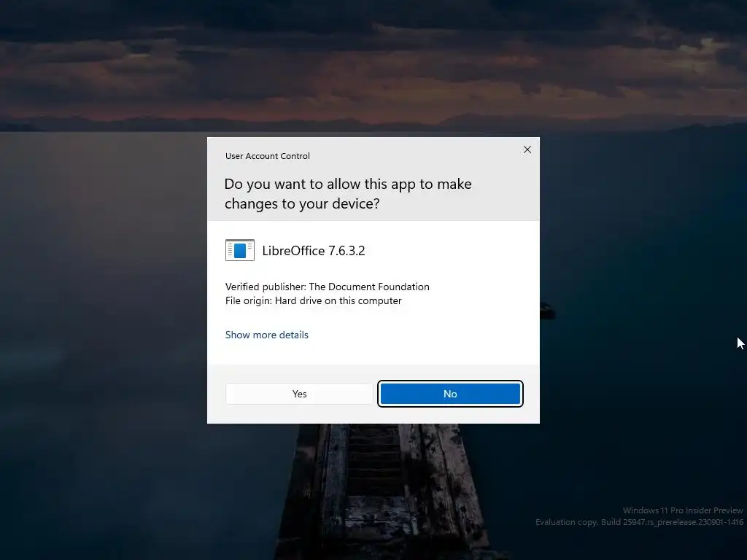Click the allow this app question heading
747x560 pixels.
348,193
